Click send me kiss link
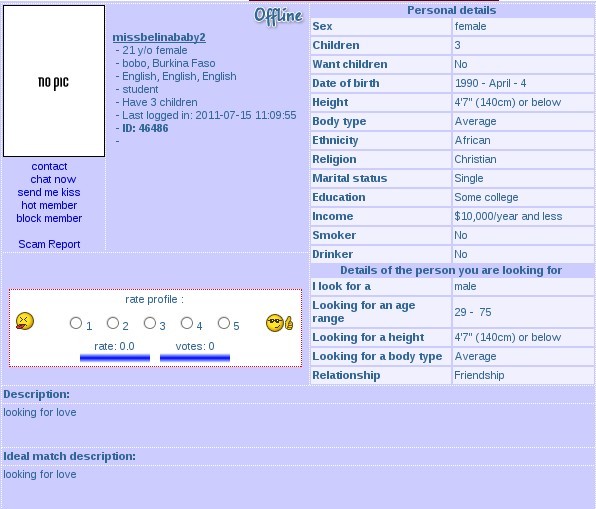 [x=49, y=192]
